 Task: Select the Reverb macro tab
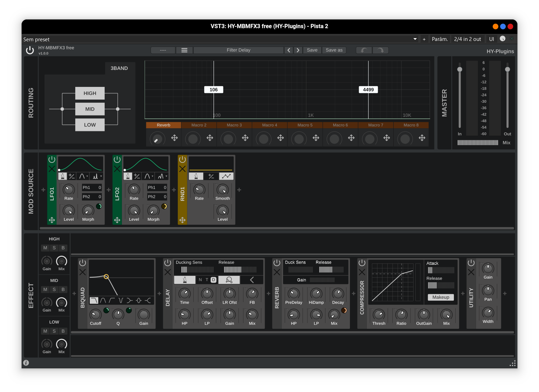[x=163, y=125]
